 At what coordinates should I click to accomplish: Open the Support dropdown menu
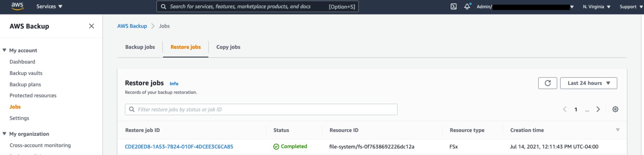pos(631,7)
